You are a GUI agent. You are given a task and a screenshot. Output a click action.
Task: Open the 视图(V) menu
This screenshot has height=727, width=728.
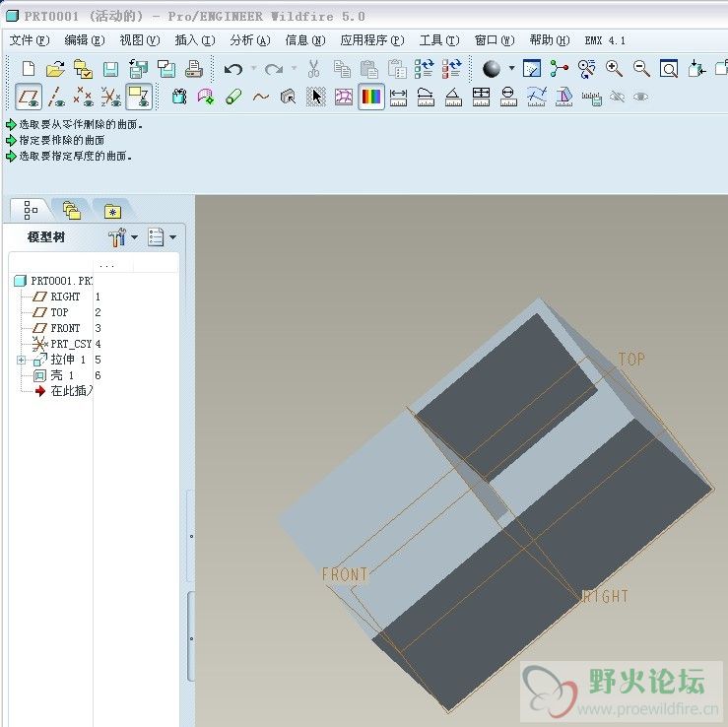[x=139, y=40]
